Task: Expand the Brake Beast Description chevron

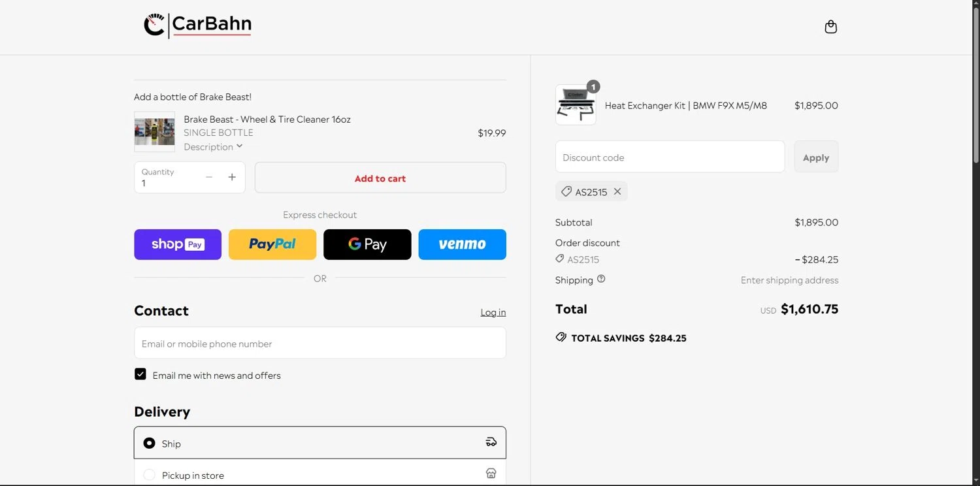Action: pyautogui.click(x=240, y=146)
